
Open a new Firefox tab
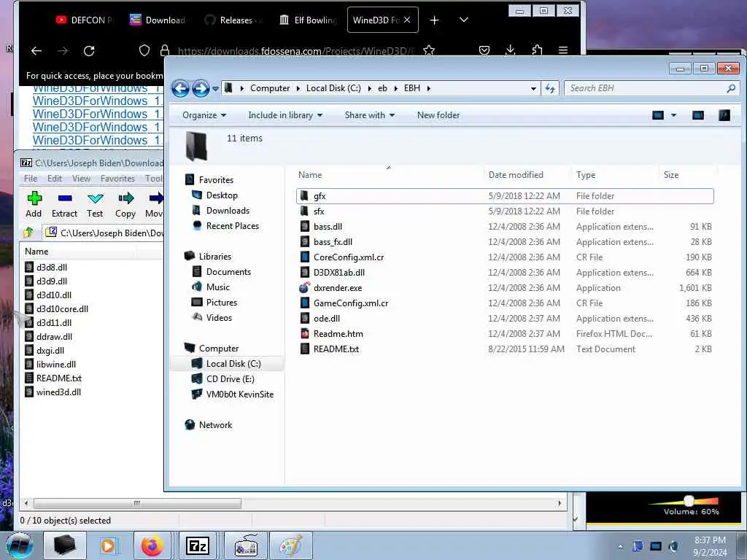coord(434,20)
